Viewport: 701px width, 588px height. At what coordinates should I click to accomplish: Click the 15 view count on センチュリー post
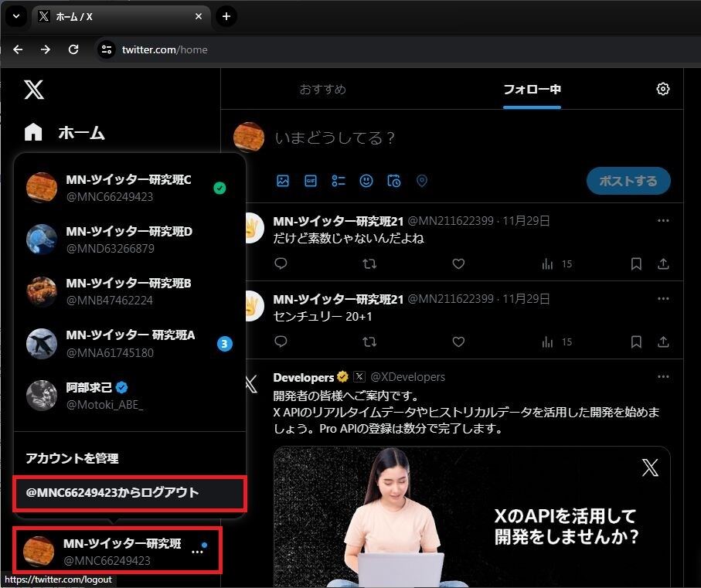(567, 342)
